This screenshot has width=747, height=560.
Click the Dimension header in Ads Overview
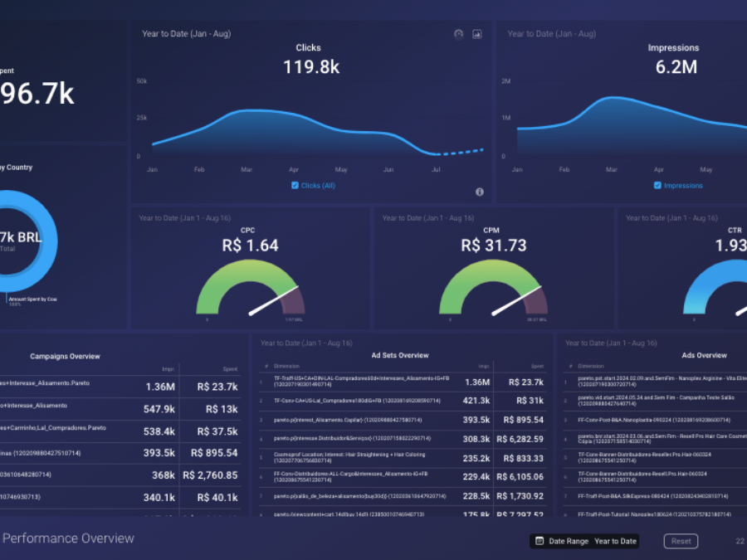591,366
